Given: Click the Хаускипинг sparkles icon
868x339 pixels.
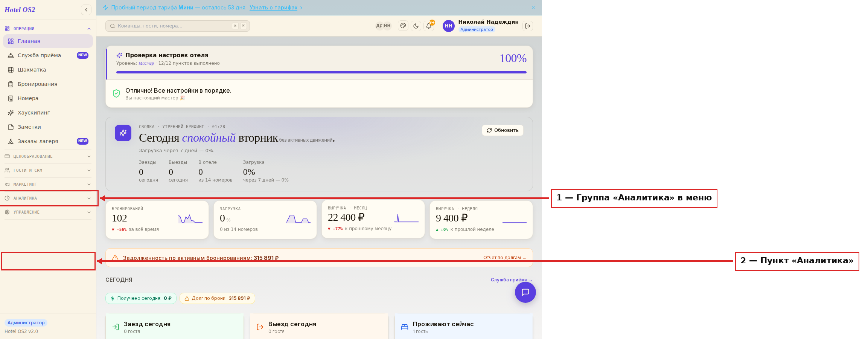Looking at the screenshot, I should (x=11, y=113).
